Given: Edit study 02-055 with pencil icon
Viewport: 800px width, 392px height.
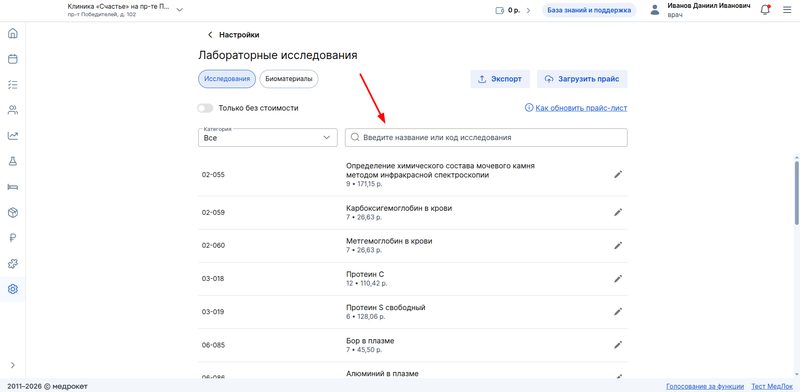Looking at the screenshot, I should (618, 175).
